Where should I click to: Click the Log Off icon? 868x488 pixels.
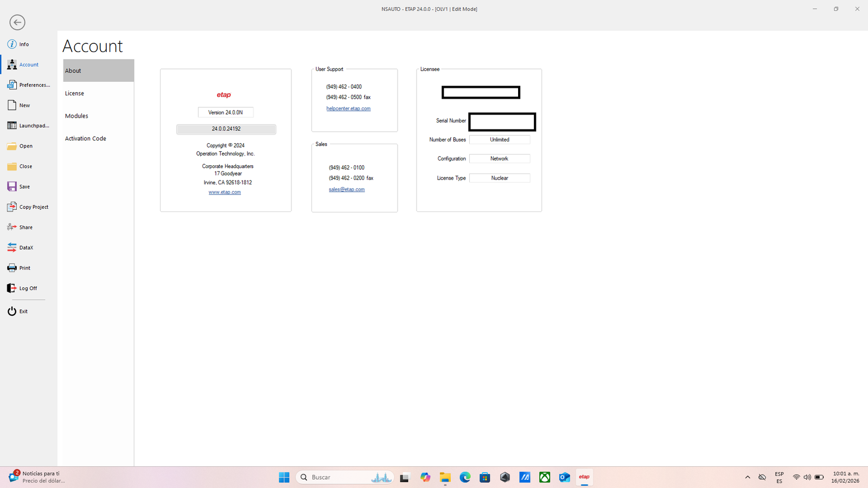[11, 288]
